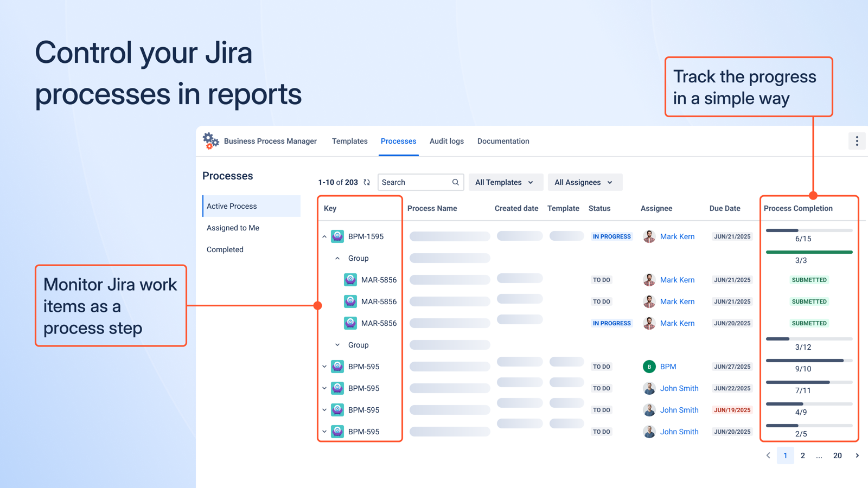The width and height of the screenshot is (868, 488).
Task: Click the green BPM assignee avatar
Action: 649,367
